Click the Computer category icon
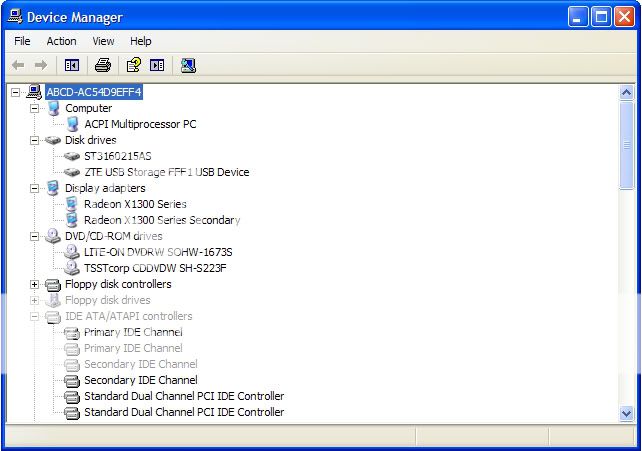Viewport: 642px width, 451px height. point(53,108)
